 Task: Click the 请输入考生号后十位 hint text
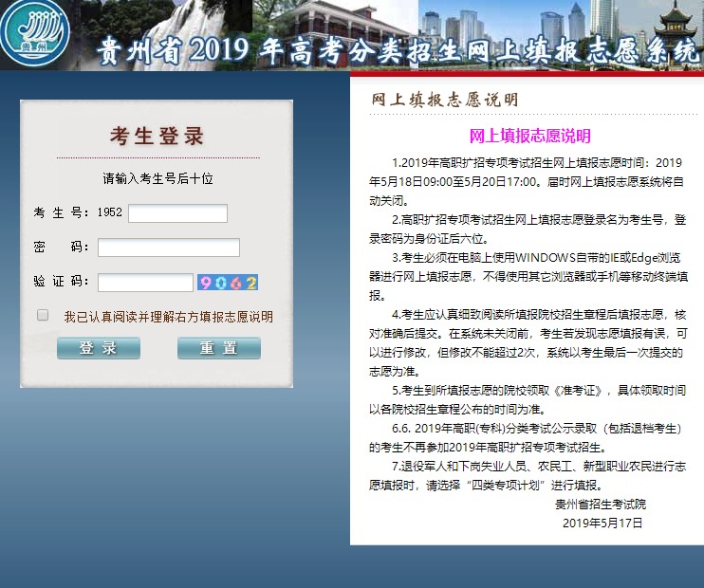157,178
